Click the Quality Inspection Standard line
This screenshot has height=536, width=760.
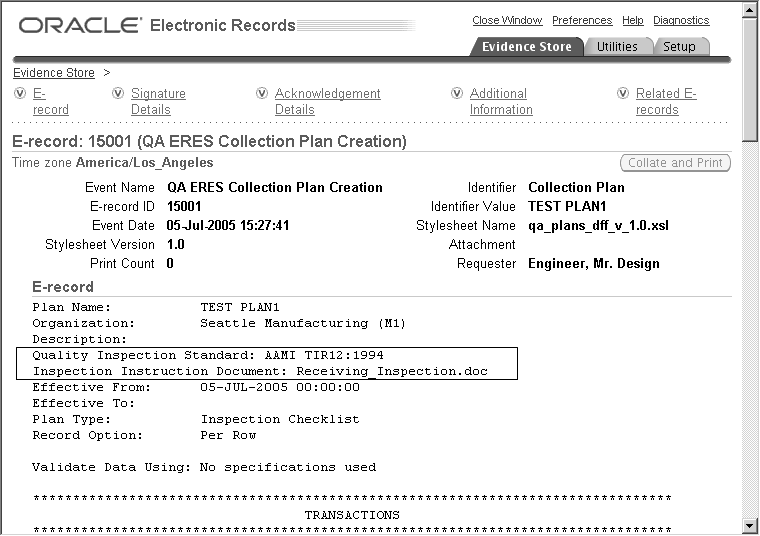208,355
